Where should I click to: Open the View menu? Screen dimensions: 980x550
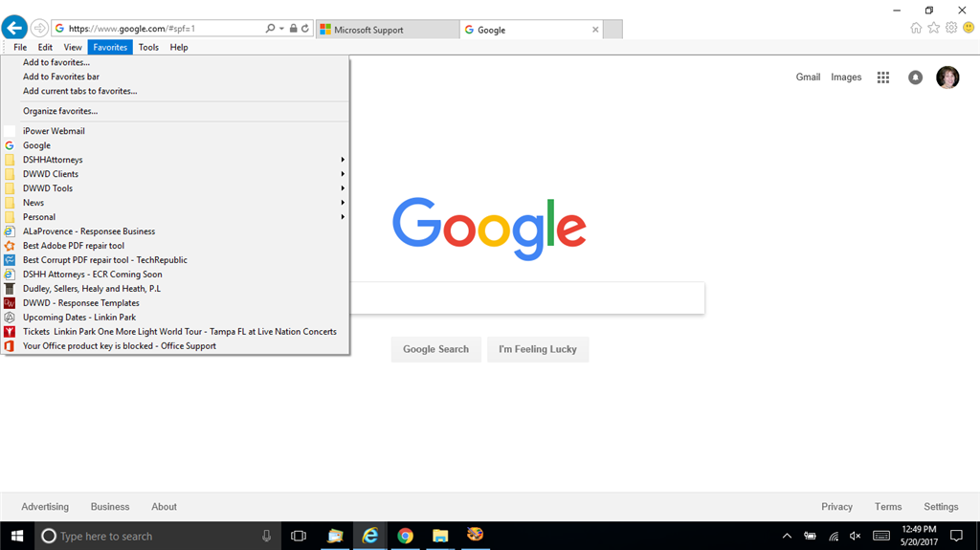73,48
